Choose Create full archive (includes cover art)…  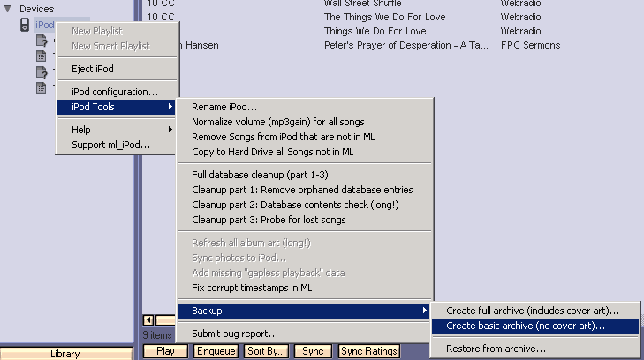point(535,311)
